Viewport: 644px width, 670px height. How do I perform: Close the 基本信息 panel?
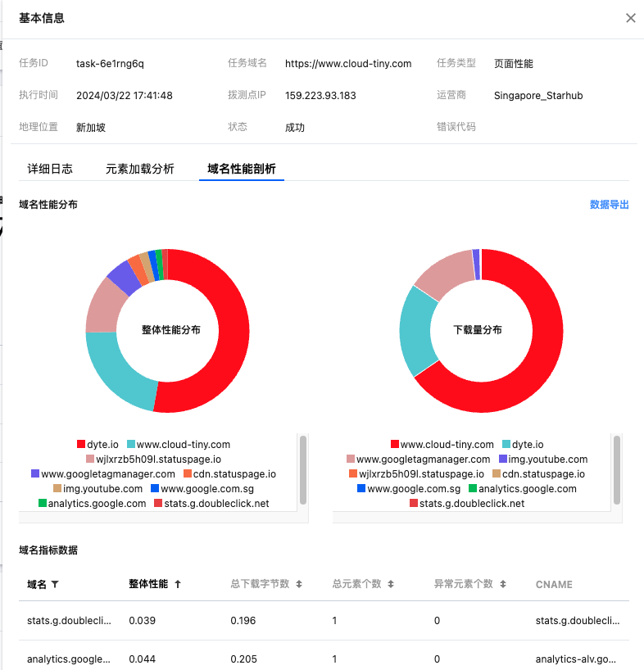point(630,18)
